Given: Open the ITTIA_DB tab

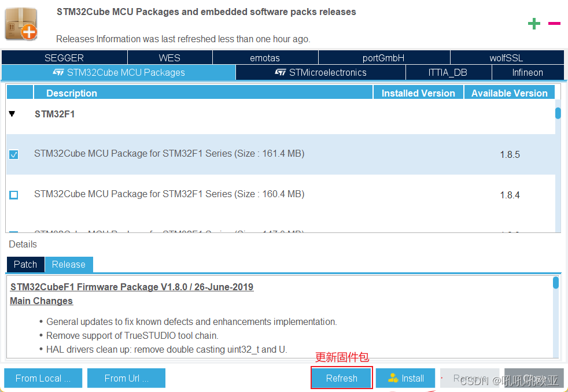Looking at the screenshot, I should click(448, 72).
